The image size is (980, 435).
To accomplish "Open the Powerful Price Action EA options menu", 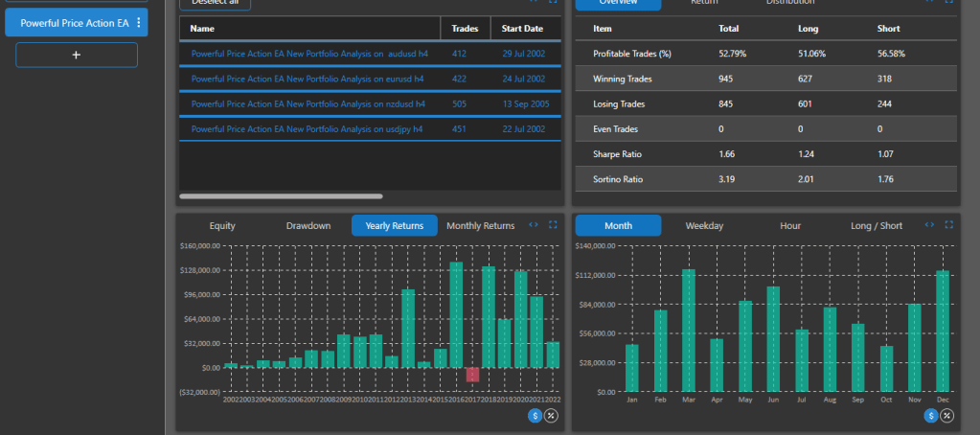I will point(139,23).
